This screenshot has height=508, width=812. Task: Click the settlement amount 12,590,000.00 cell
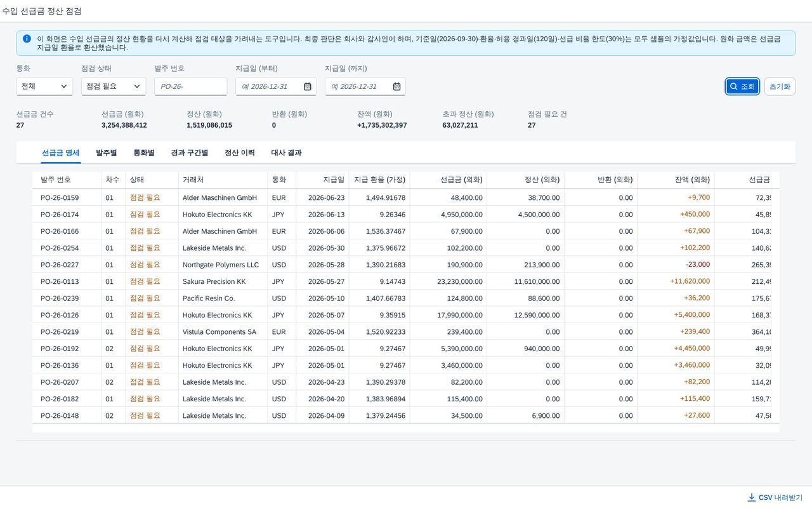click(525, 315)
